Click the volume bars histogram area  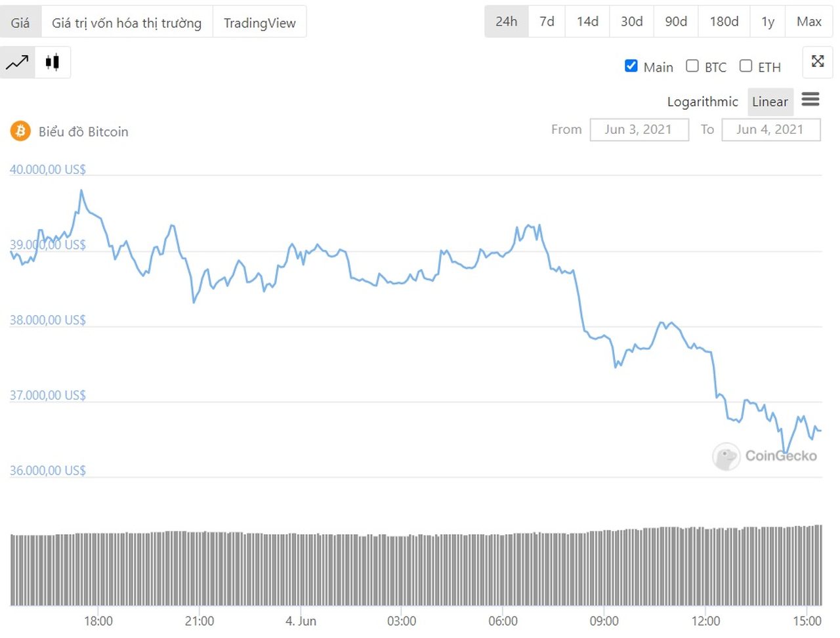tap(416, 565)
